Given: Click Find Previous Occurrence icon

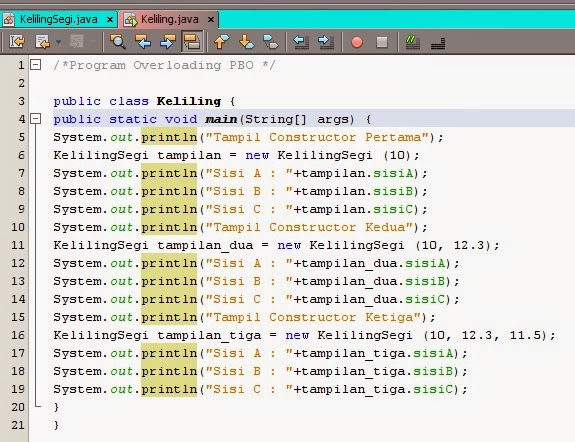Looking at the screenshot, I should point(143,42).
